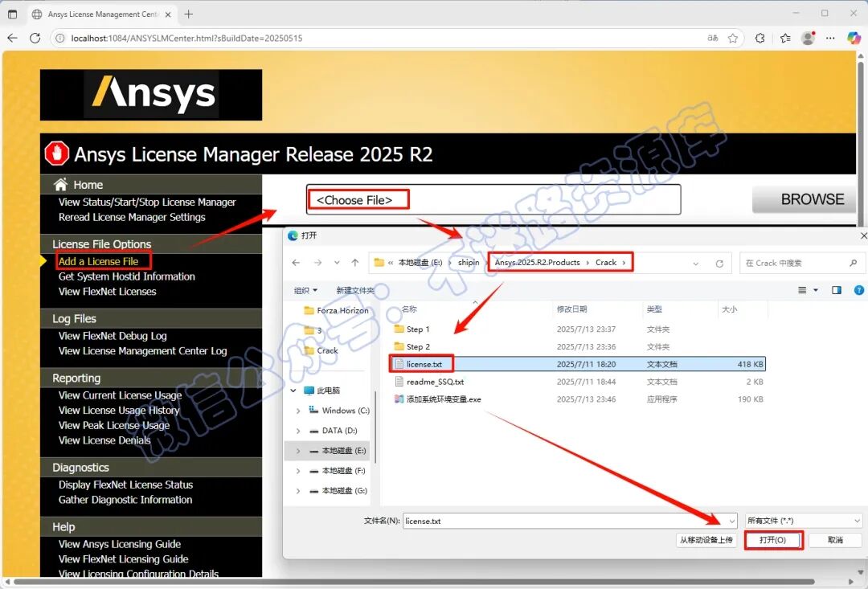
Task: Open View License Management Center Log
Action: pyautogui.click(x=143, y=351)
